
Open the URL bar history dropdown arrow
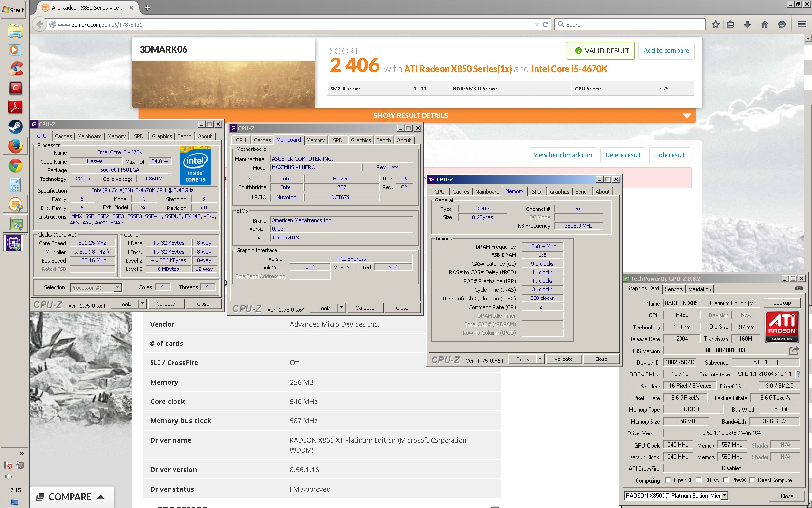click(x=537, y=24)
